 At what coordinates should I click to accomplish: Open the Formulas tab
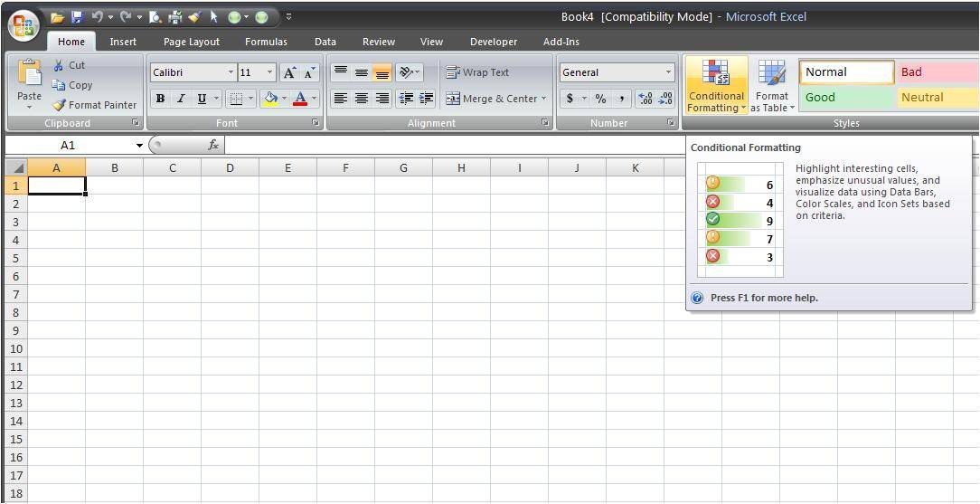click(267, 42)
